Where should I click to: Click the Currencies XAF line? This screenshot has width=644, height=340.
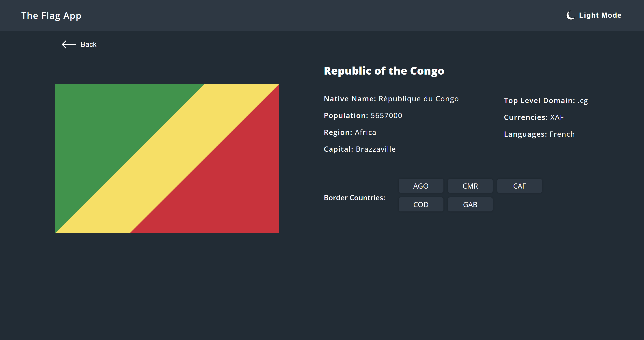pyautogui.click(x=534, y=117)
